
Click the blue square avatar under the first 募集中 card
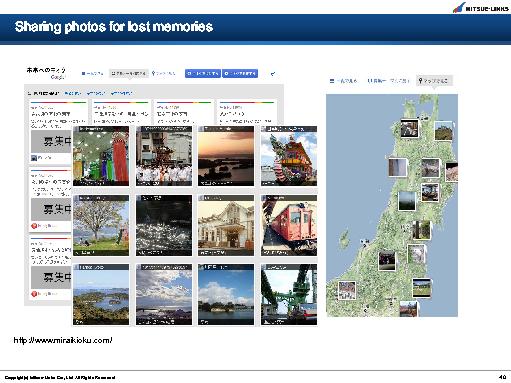coord(34,158)
